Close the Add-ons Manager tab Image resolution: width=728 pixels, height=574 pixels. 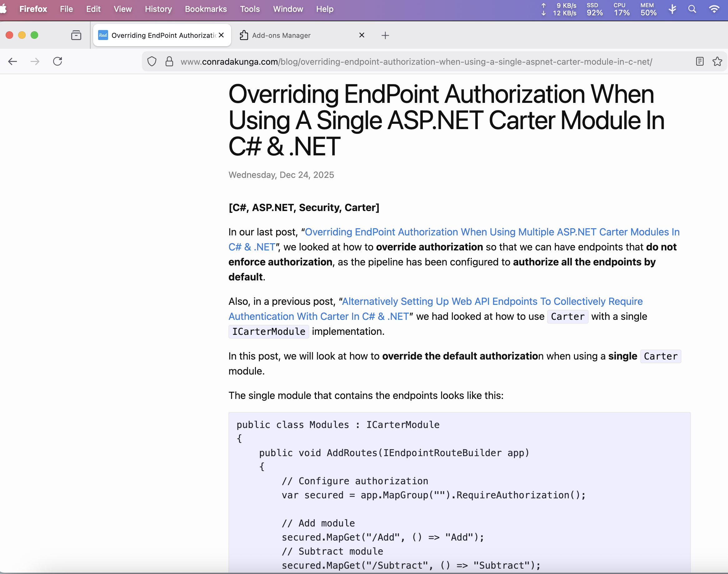[x=362, y=35]
